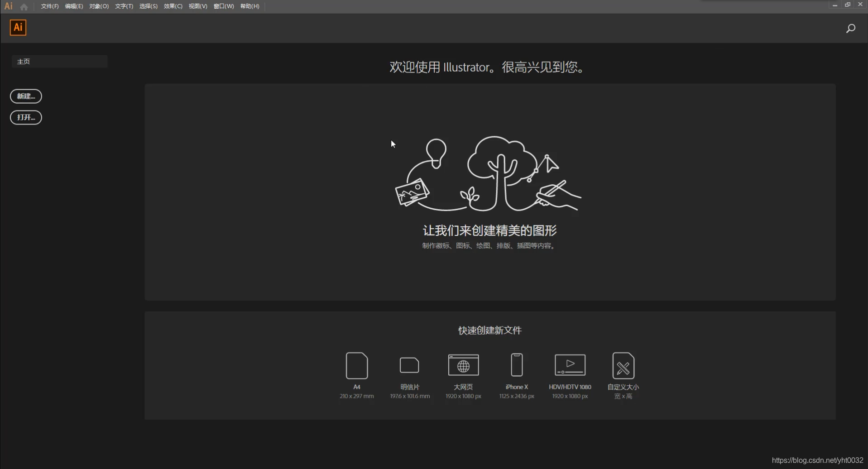Screen dimensions: 868x469
Task: Open the 编辑(E) menu
Action: click(x=74, y=6)
